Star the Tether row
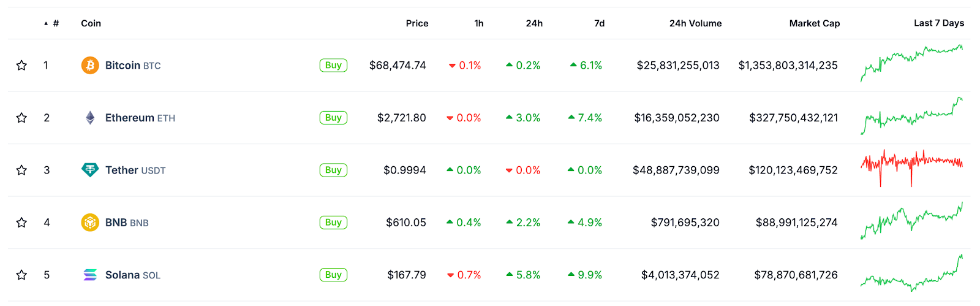This screenshot has height=306, width=980. tap(21, 170)
